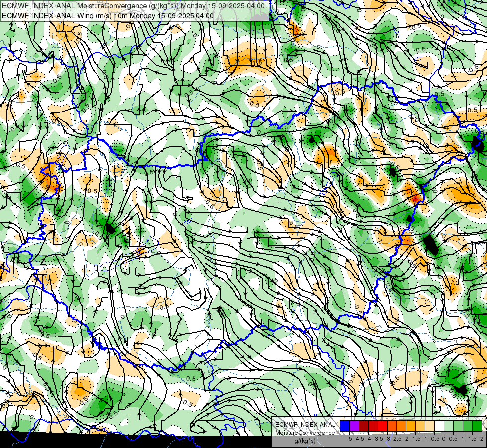Click the legend scale value -1.5

[415, 439]
